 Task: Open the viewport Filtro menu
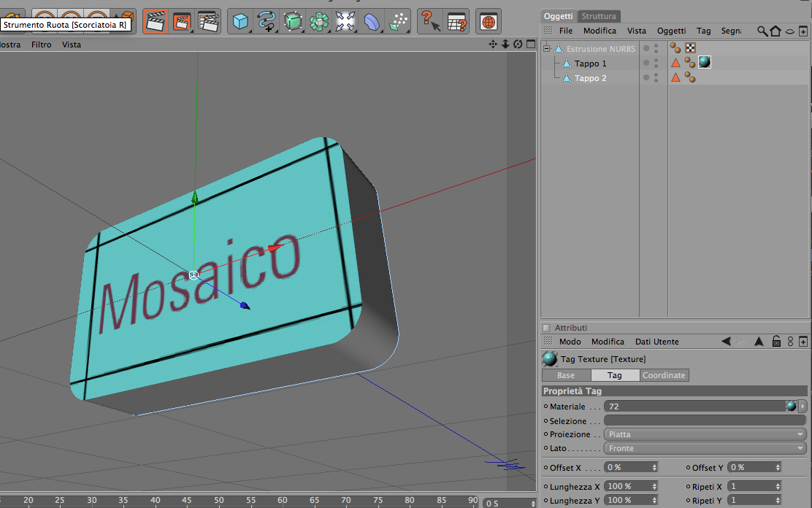[x=42, y=45]
